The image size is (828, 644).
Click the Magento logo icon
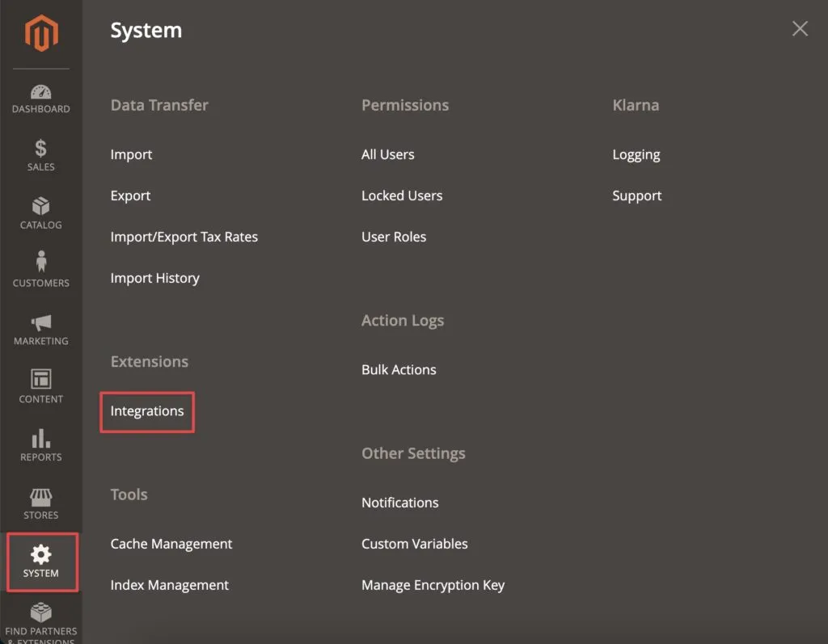coord(41,33)
